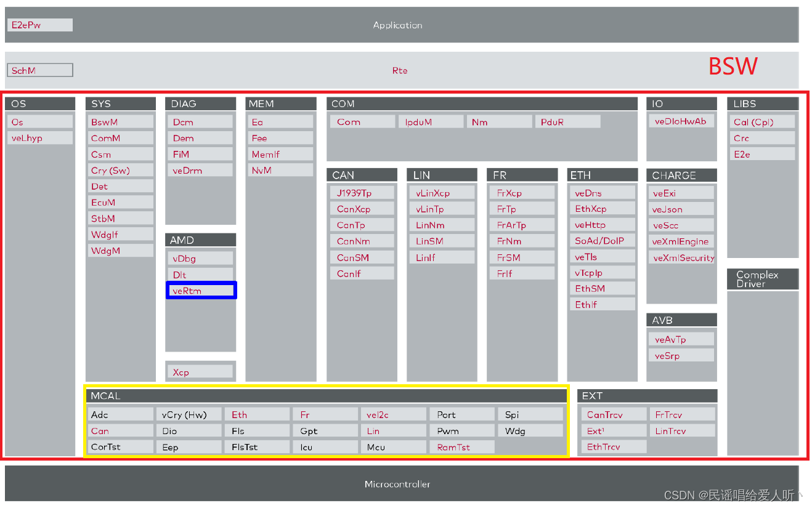Click the CanTrcv module in EXT

(614, 414)
